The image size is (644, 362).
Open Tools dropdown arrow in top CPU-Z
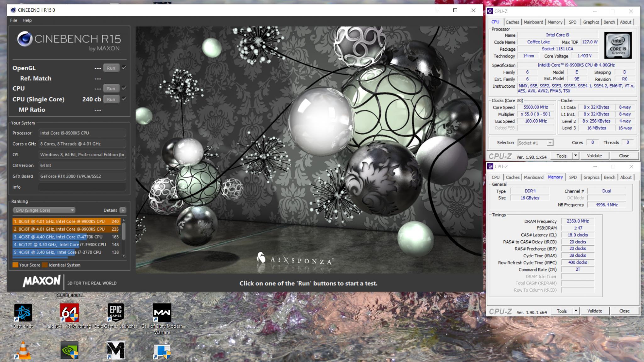[575, 156]
